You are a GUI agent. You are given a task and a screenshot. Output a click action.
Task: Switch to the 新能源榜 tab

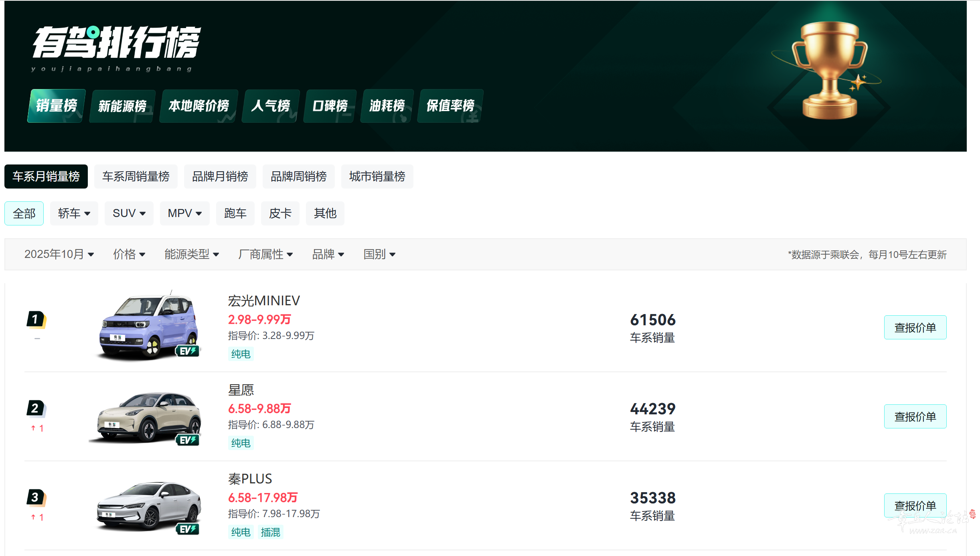point(122,106)
